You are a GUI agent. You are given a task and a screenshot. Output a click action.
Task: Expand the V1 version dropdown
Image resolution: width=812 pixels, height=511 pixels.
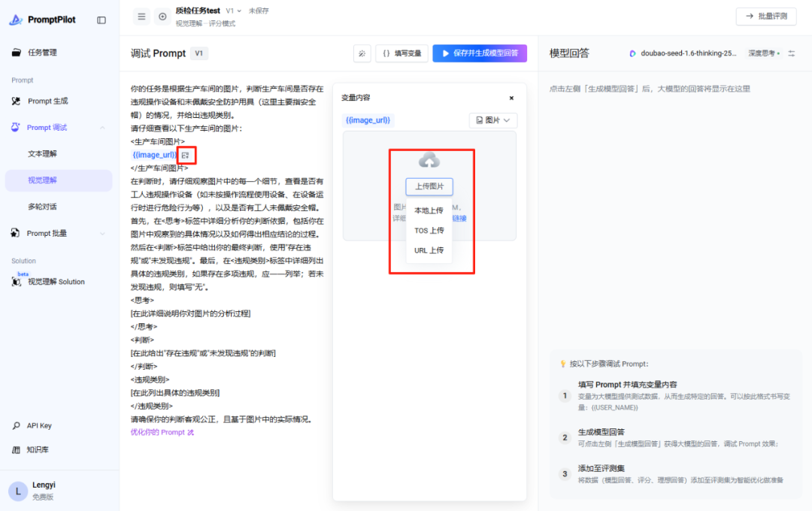(234, 11)
